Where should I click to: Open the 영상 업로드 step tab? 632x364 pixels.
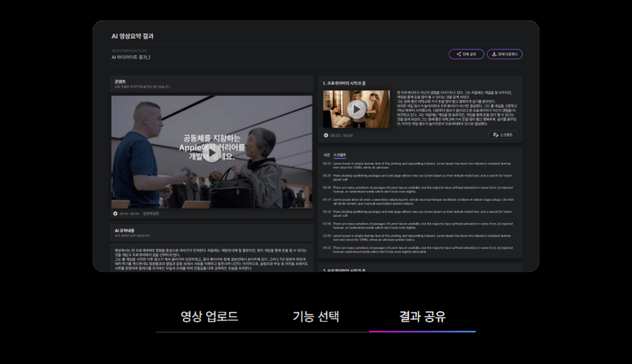click(x=209, y=317)
